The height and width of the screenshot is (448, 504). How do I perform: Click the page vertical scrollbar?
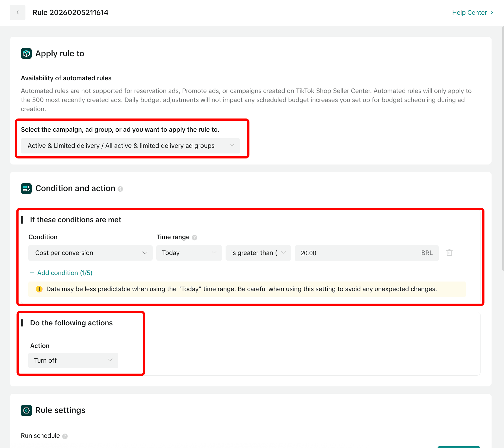(x=503, y=148)
